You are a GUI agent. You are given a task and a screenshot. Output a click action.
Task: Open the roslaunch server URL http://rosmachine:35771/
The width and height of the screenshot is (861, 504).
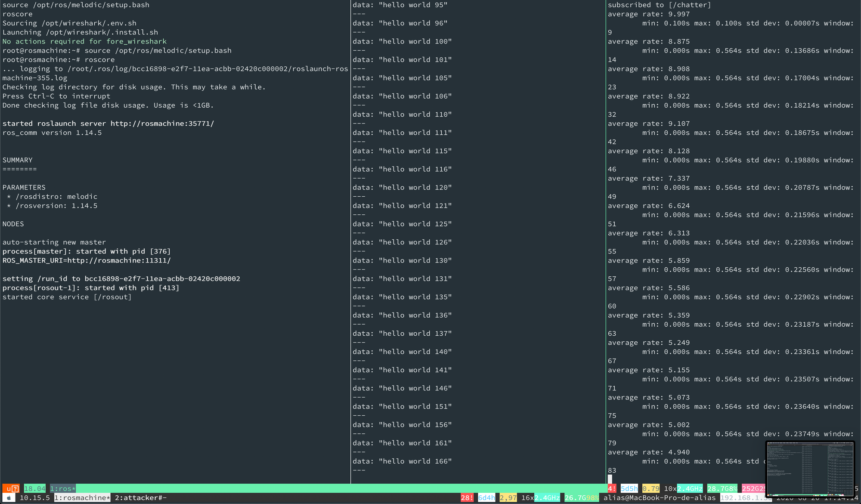(162, 124)
